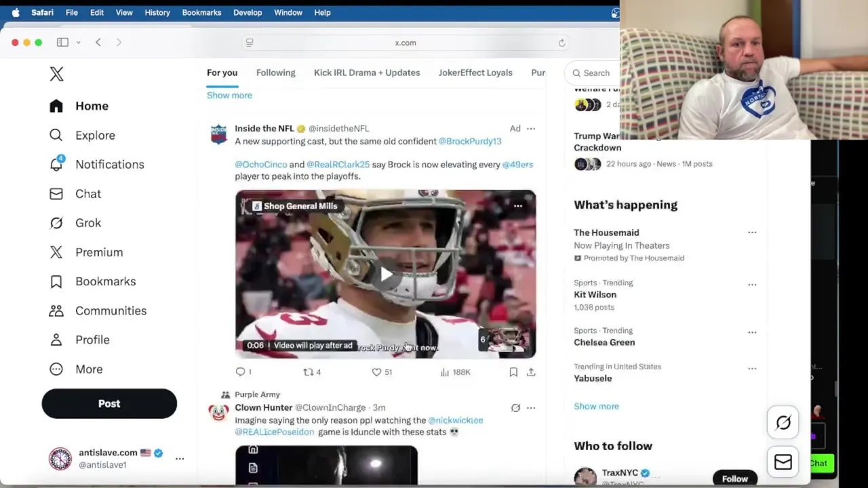Click Show more above the NFL post
Viewport: 868px width, 488px height.
(229, 95)
